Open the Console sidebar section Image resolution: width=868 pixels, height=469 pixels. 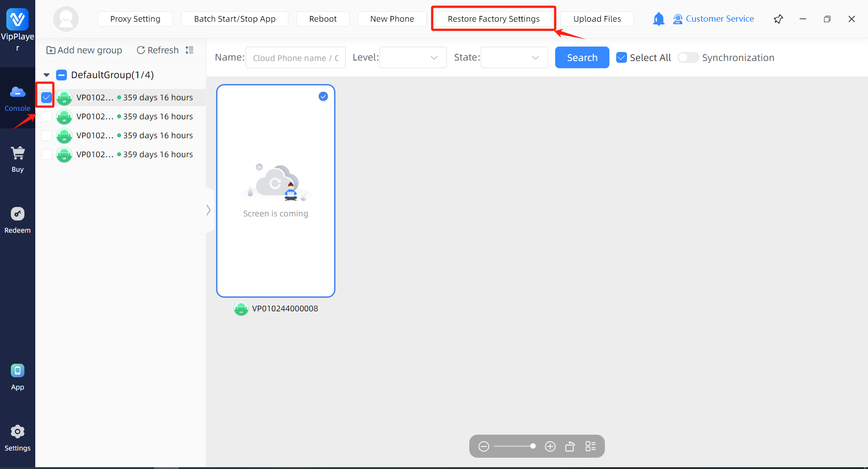[x=18, y=98]
